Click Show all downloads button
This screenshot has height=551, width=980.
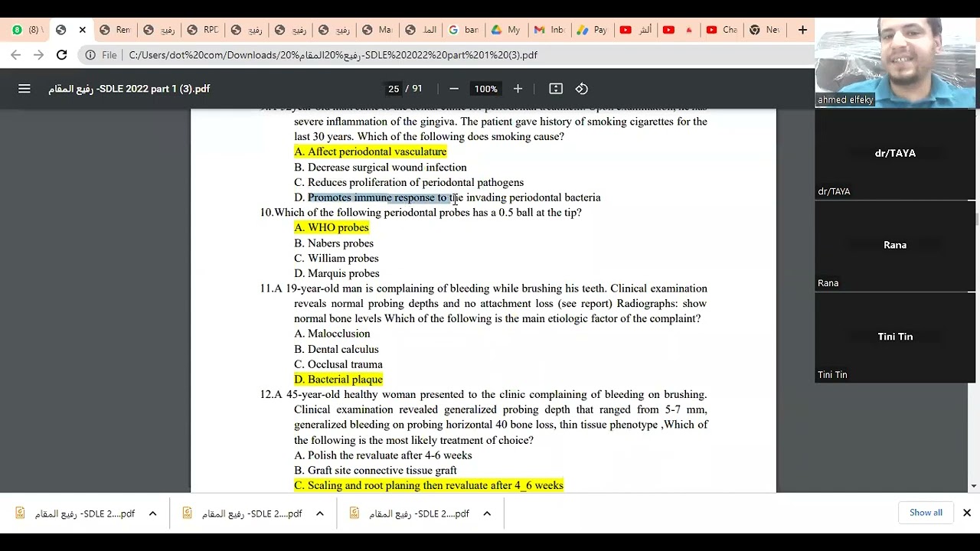(926, 513)
